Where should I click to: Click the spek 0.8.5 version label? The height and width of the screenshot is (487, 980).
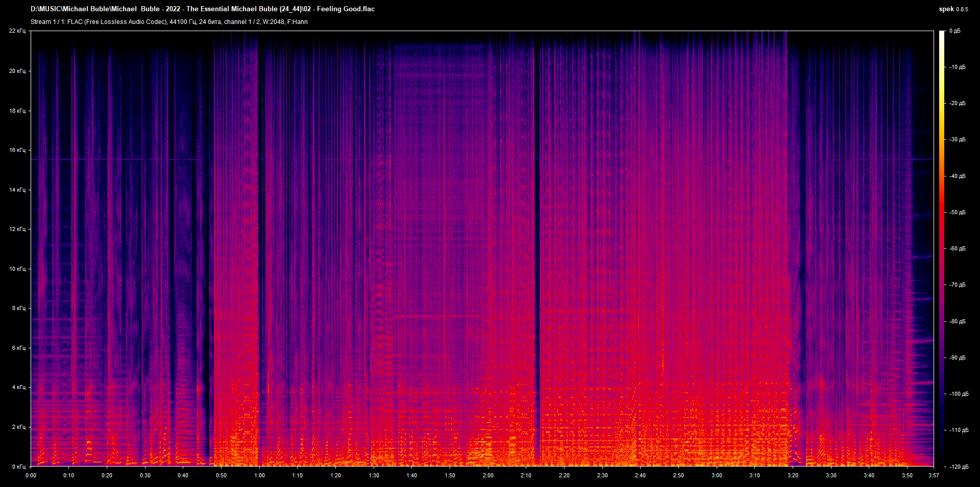(953, 9)
